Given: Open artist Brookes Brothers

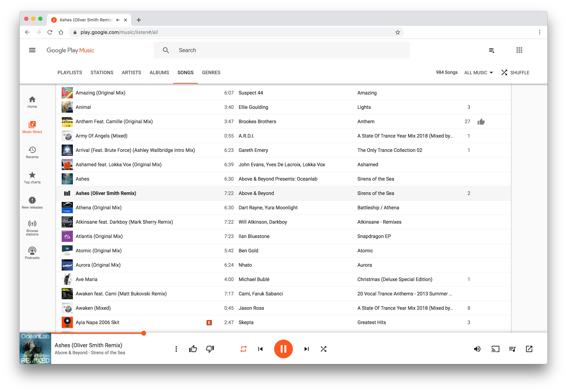Looking at the screenshot, I should (257, 121).
